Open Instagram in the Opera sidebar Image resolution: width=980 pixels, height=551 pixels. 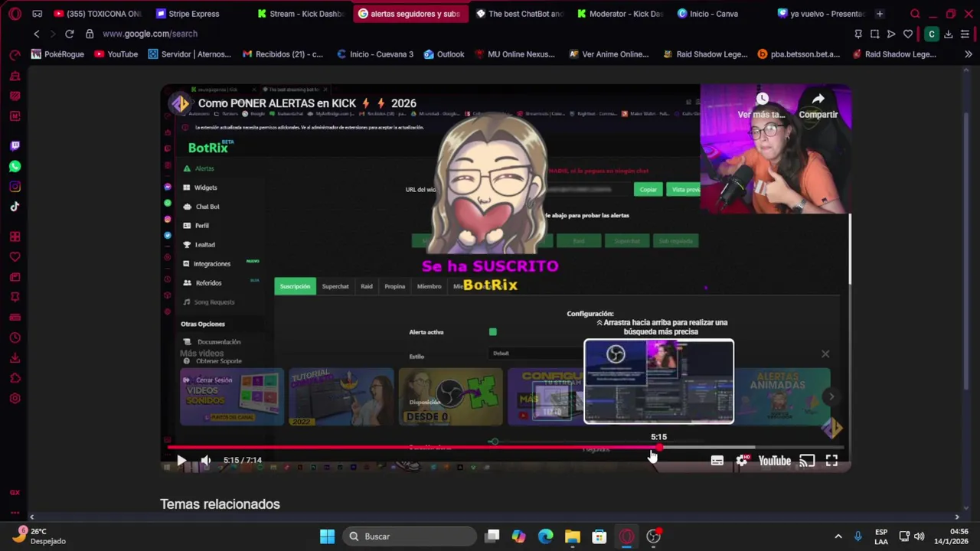coord(15,186)
